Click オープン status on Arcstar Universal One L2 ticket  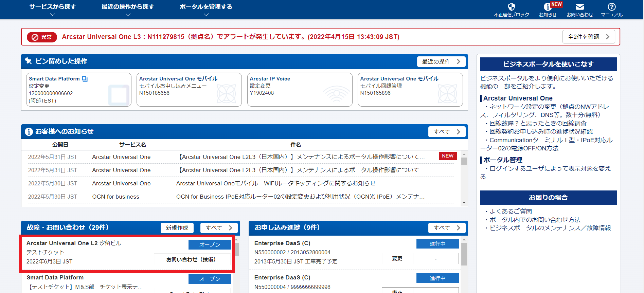(210, 244)
